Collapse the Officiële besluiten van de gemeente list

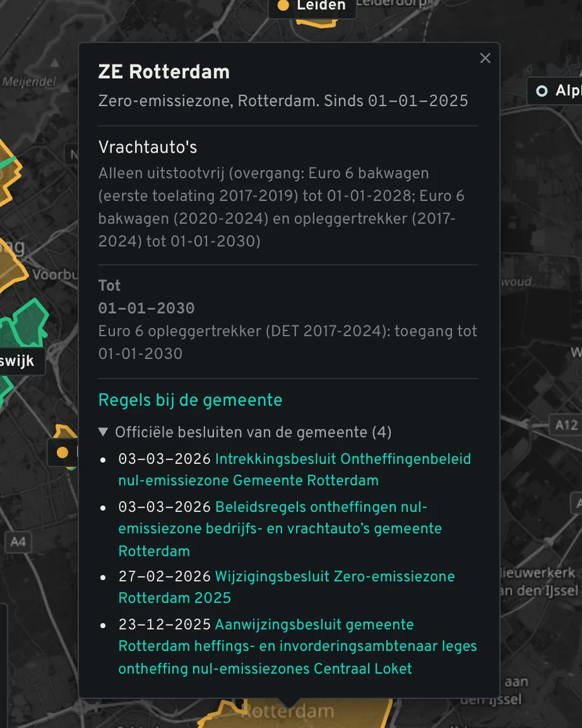click(x=245, y=432)
